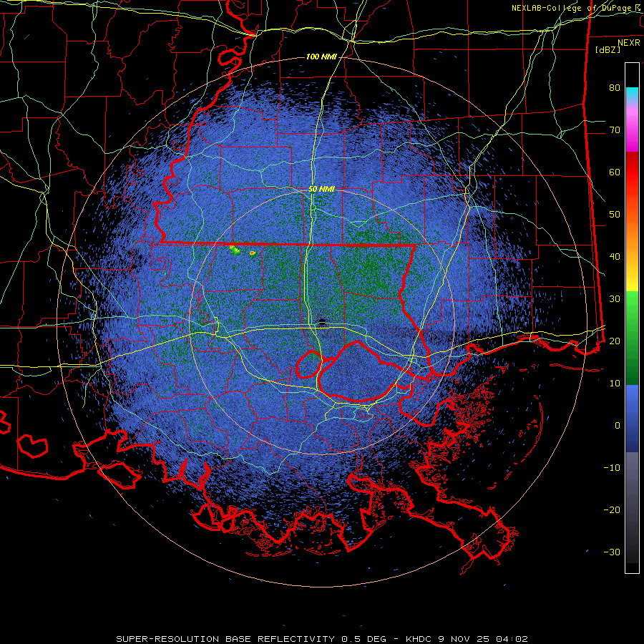Click the 40 value on dBZ scale
Screen dimensions: 644x644
(x=615, y=257)
